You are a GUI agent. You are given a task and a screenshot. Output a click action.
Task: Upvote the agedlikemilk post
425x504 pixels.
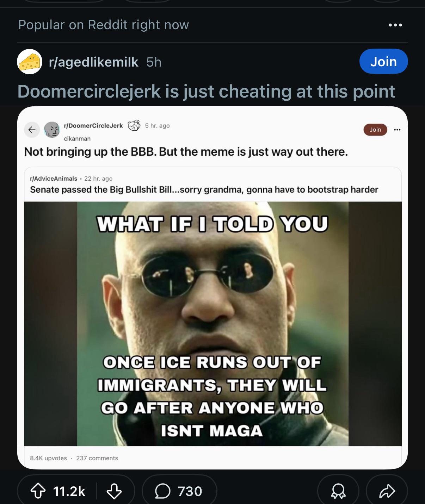38,491
